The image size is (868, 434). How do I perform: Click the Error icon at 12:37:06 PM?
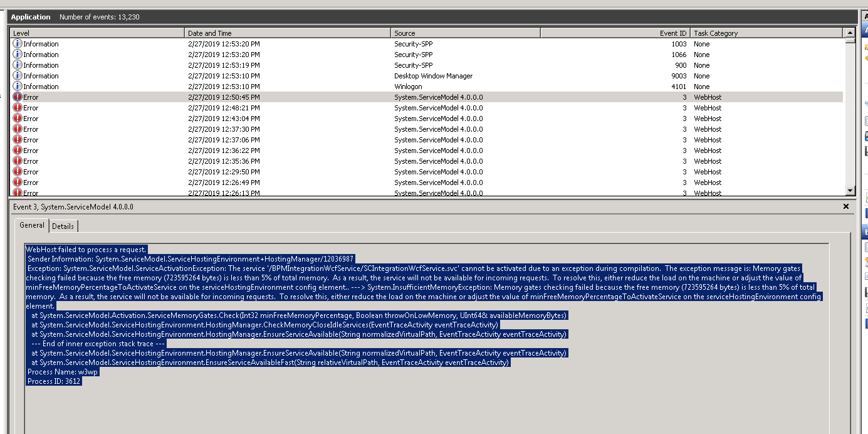[18, 140]
